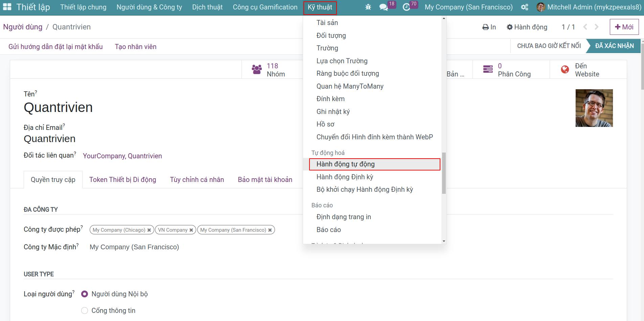Open the 118 Nhóm groups stat button
Screen dimensions: 644x321
click(272, 70)
